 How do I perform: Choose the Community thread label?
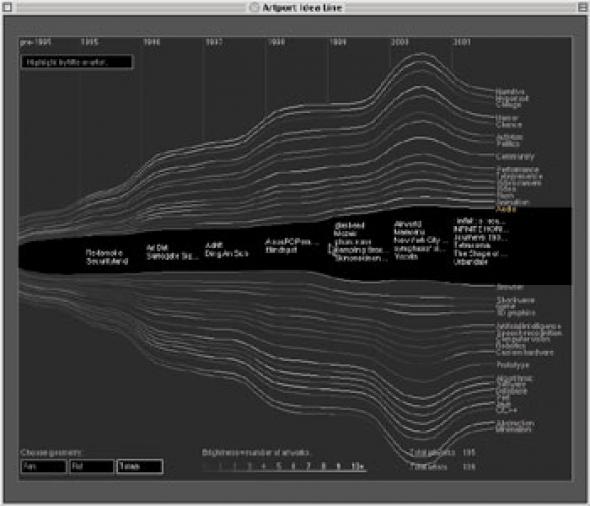515,157
